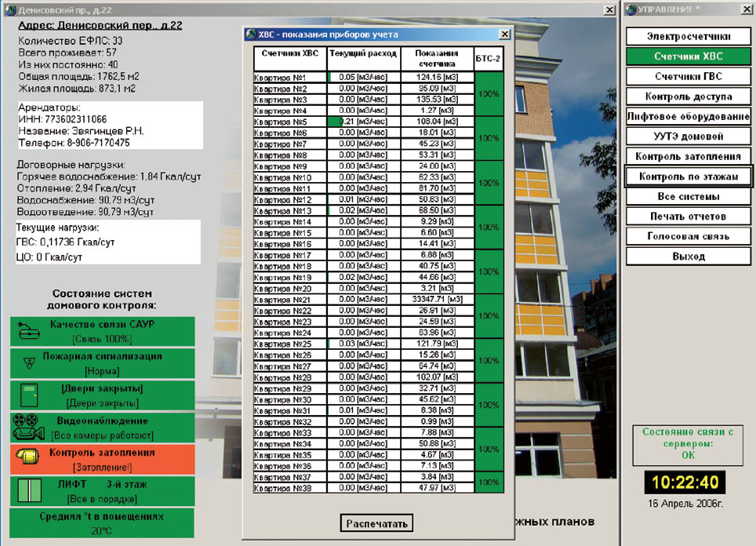
Task: Click the БТС-2 column header
Action: (x=489, y=58)
